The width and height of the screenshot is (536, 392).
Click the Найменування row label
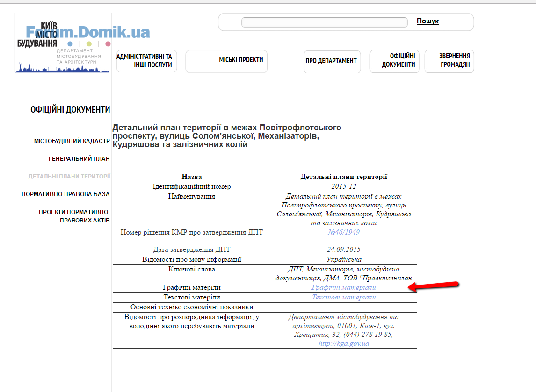click(x=192, y=196)
